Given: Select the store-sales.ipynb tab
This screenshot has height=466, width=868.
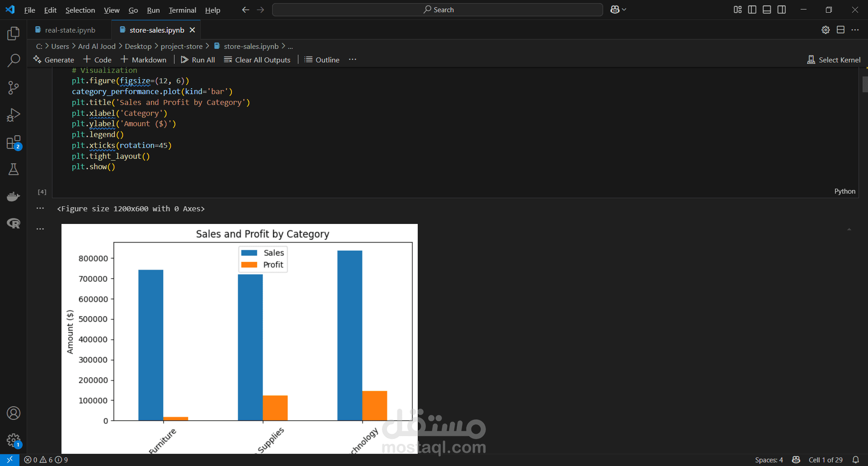Looking at the screenshot, I should coord(156,30).
